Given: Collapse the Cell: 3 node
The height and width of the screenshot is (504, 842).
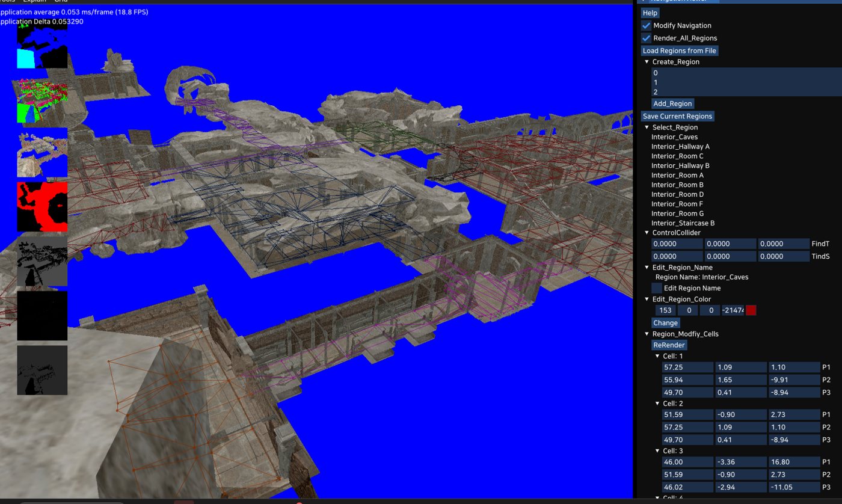Looking at the screenshot, I should pyautogui.click(x=657, y=451).
